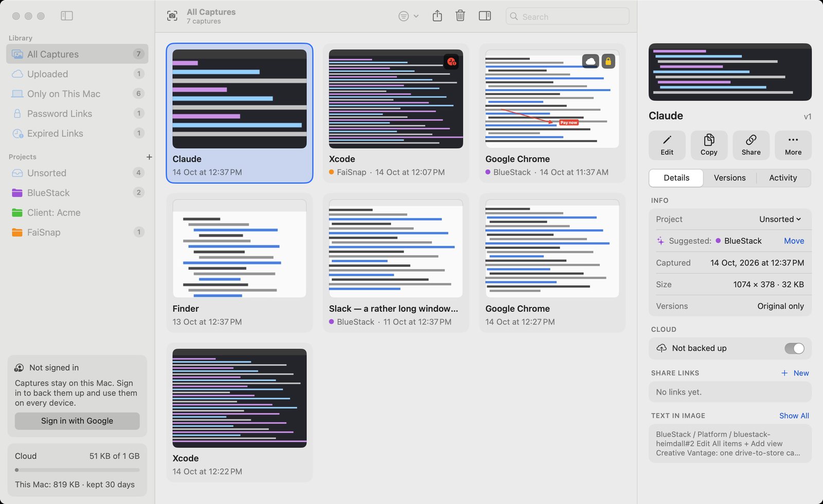Open Expired Links in sidebar
Viewport: 823px width, 504px height.
tap(77, 133)
